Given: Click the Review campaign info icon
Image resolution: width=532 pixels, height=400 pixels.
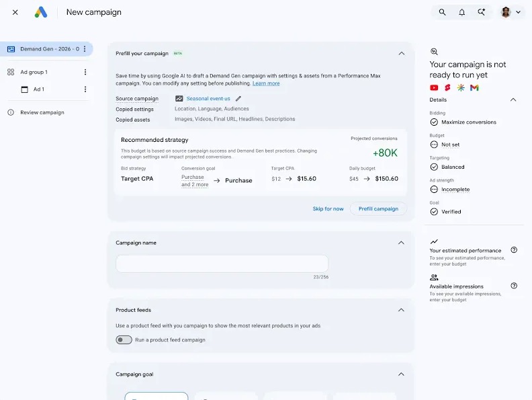Looking at the screenshot, I should [x=11, y=112].
